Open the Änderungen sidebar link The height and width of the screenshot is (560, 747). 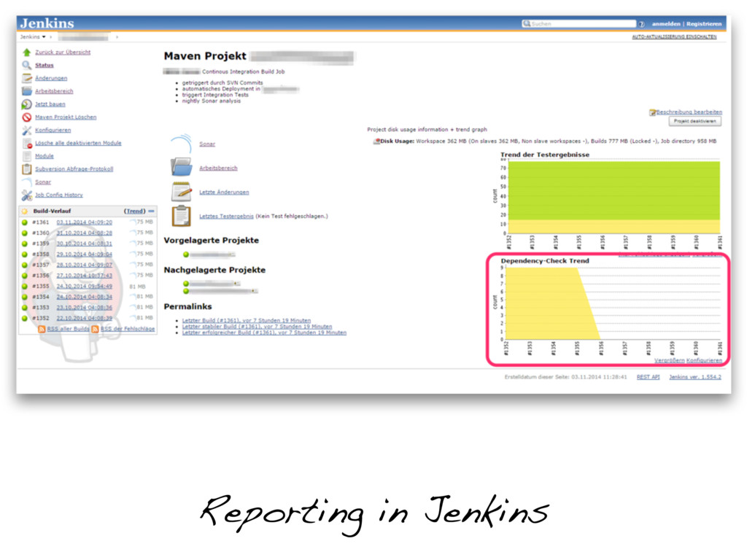click(x=51, y=78)
